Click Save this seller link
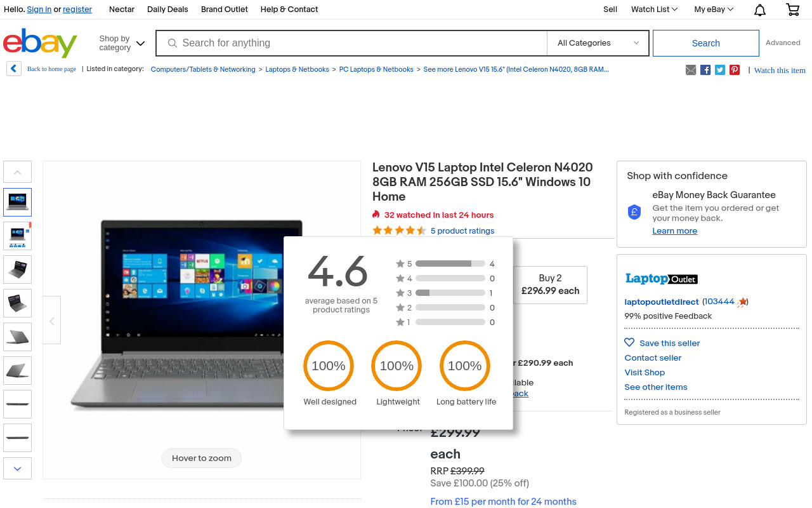Image resolution: width=812 pixels, height=508 pixels. pos(670,344)
